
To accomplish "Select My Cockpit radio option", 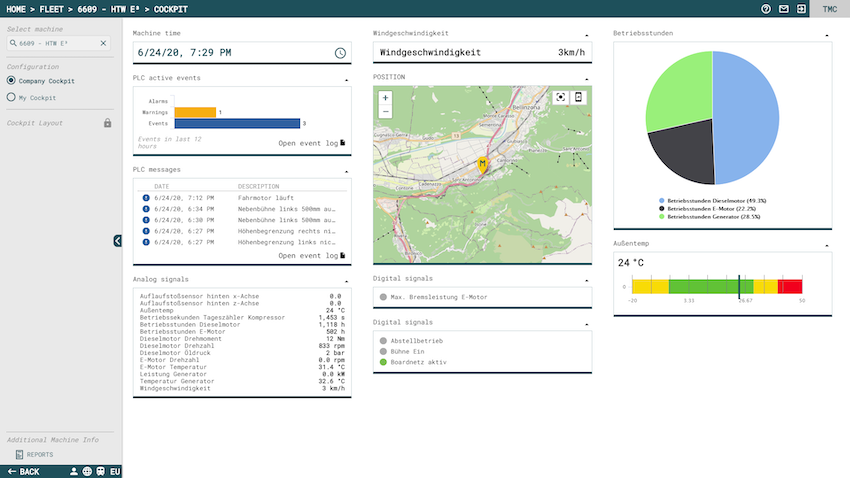I will click(11, 97).
